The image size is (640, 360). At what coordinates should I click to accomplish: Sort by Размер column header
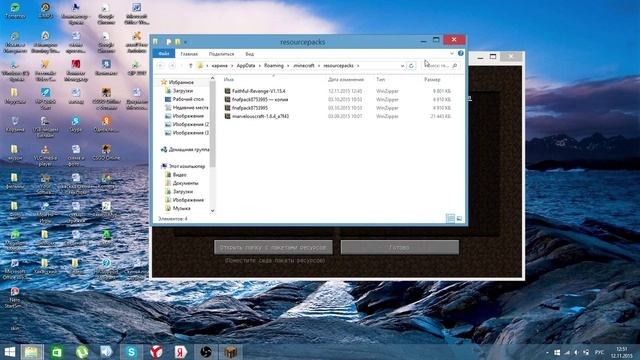[432, 80]
